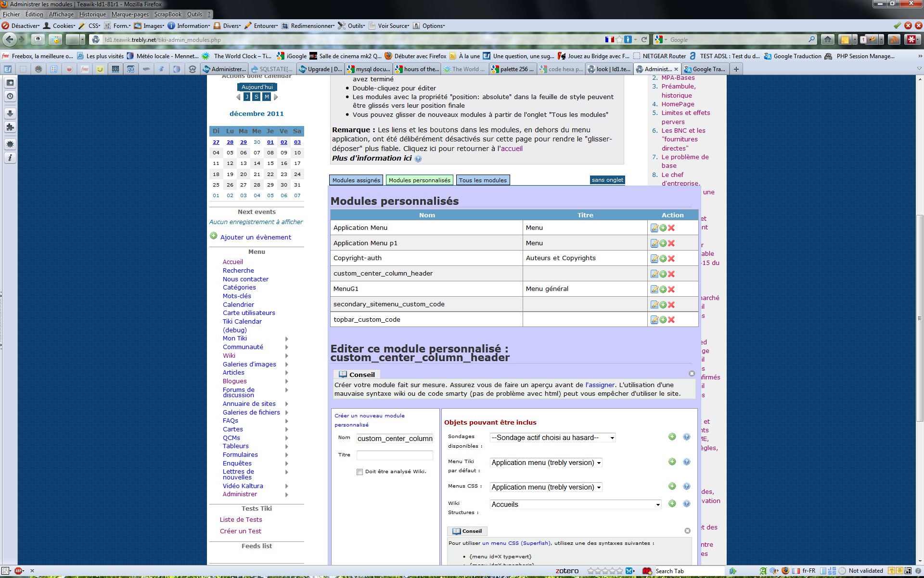924x578 pixels.
Task: Expand the Galeries d'images submenu arrow
Action: [287, 364]
